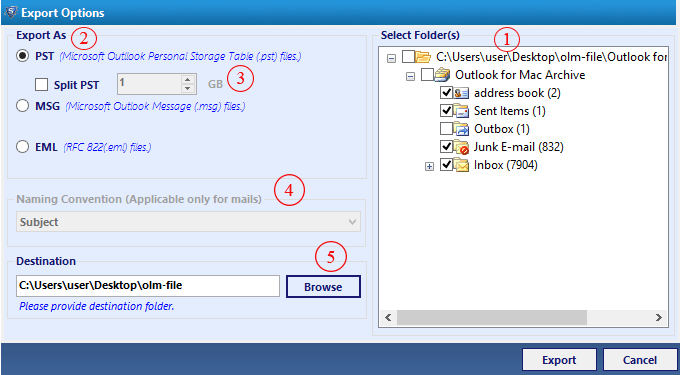Click the folder tree horizontal scrollbar thumb
The width and height of the screenshot is (680, 375).
click(491, 318)
